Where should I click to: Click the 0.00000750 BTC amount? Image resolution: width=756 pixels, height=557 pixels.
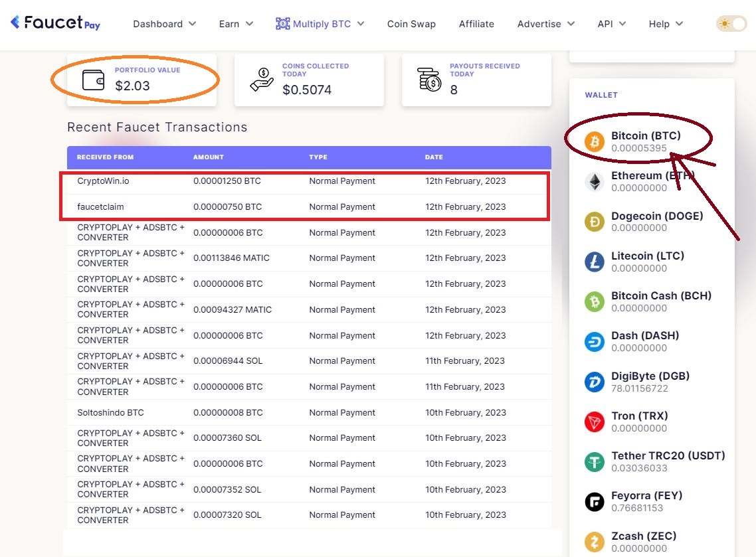click(228, 206)
